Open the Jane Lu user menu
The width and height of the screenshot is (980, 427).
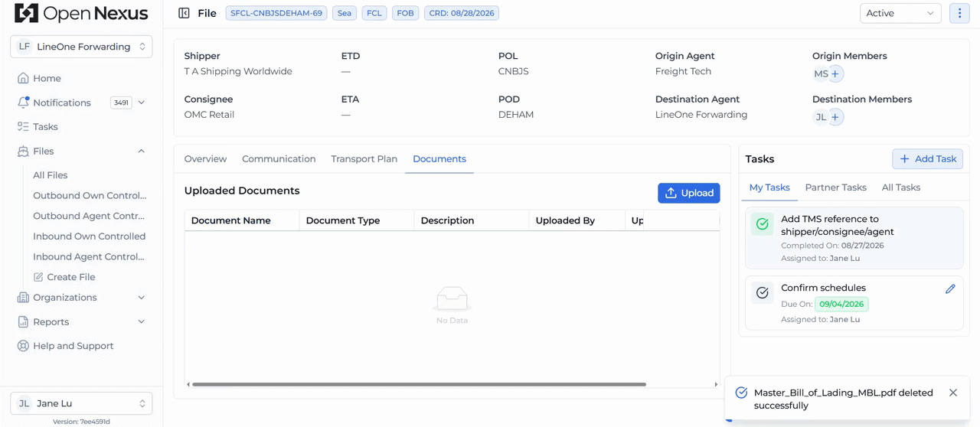(81, 403)
